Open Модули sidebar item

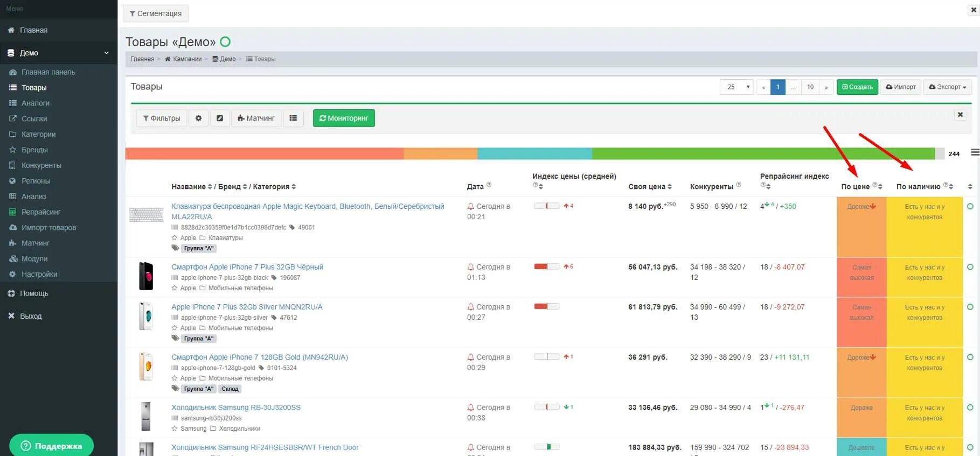34,259
